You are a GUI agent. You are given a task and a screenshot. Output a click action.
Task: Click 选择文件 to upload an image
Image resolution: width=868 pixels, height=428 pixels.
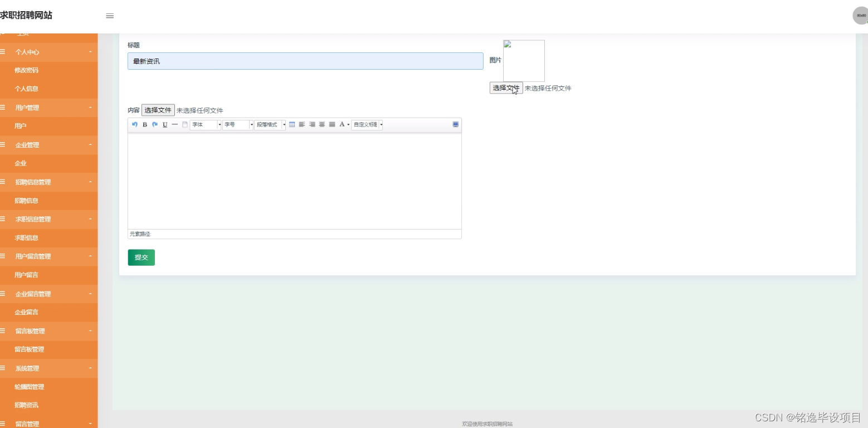[x=506, y=87]
